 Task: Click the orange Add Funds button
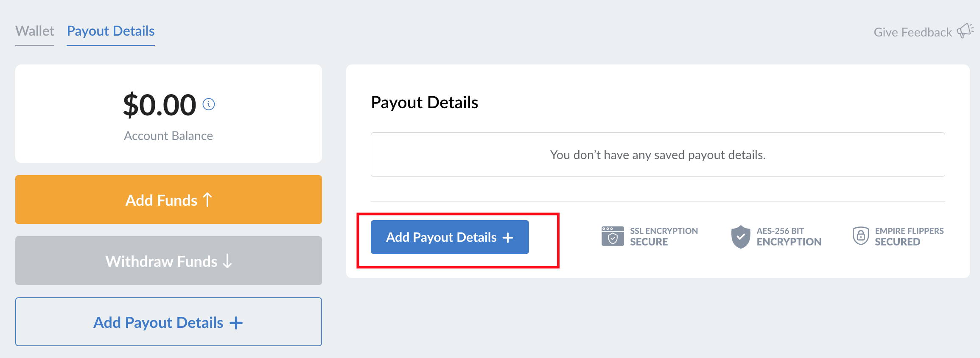168,199
